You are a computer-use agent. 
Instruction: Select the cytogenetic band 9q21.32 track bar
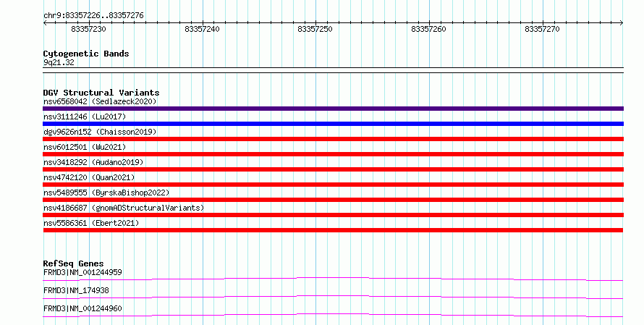pyautogui.click(x=333, y=70)
